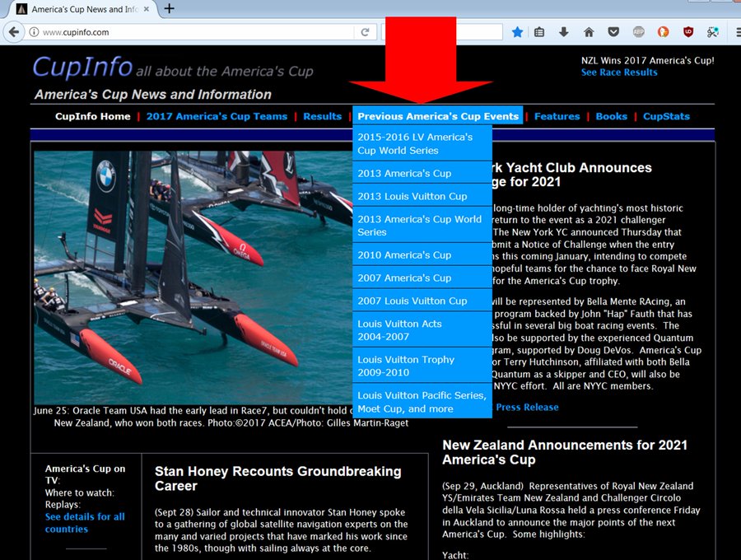Select 2015-2016 LV America's Cup World Series

[422, 143]
